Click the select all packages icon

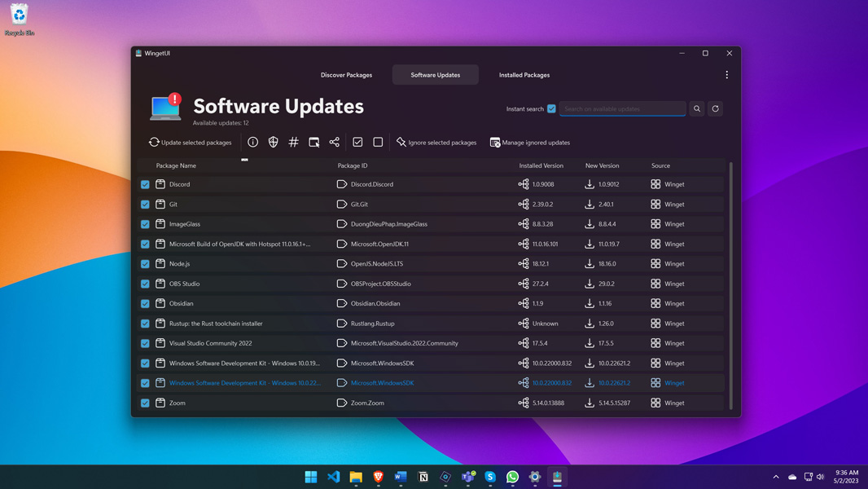click(x=357, y=143)
